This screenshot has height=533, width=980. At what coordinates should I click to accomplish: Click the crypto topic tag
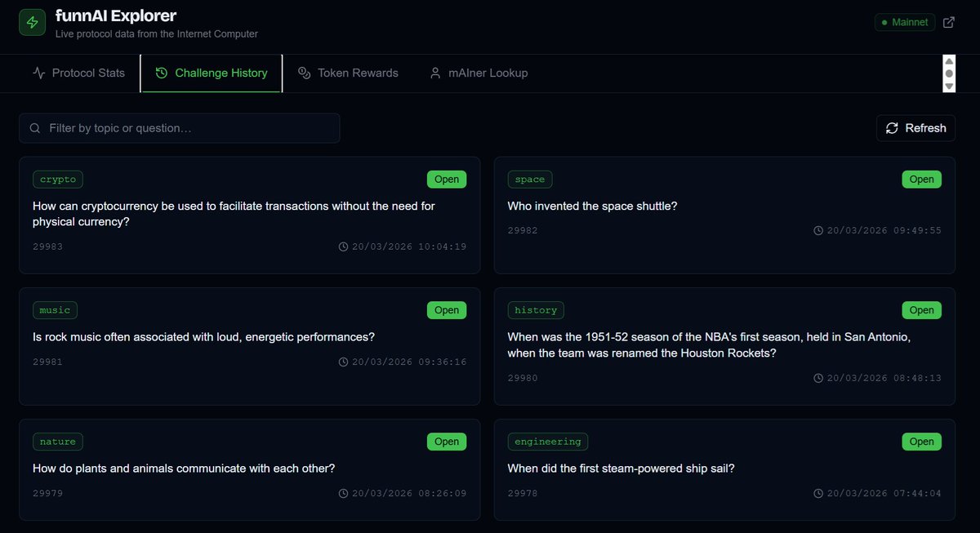[x=58, y=180]
